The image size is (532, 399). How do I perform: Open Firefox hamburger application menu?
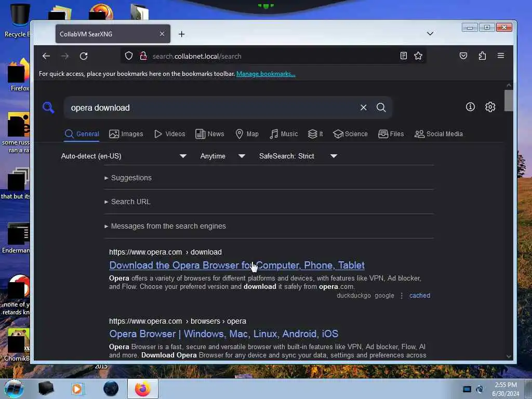click(x=501, y=56)
